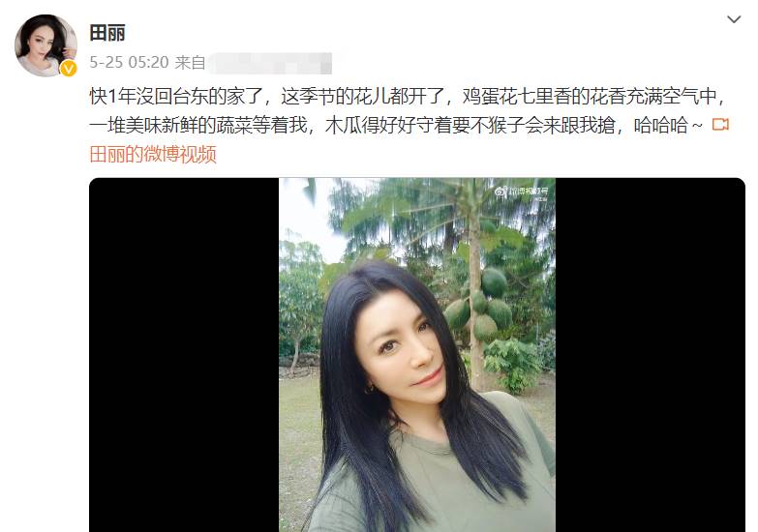Click the Weibo watermark logo in video
The width and height of the screenshot is (758, 532).
pos(522,192)
